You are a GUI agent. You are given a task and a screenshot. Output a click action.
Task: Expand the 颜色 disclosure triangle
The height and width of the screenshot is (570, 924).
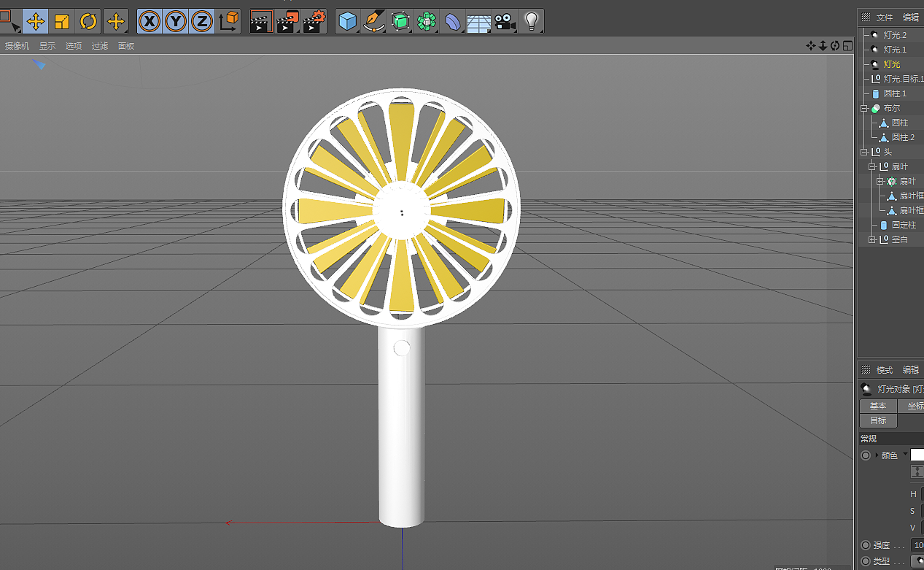tap(877, 455)
